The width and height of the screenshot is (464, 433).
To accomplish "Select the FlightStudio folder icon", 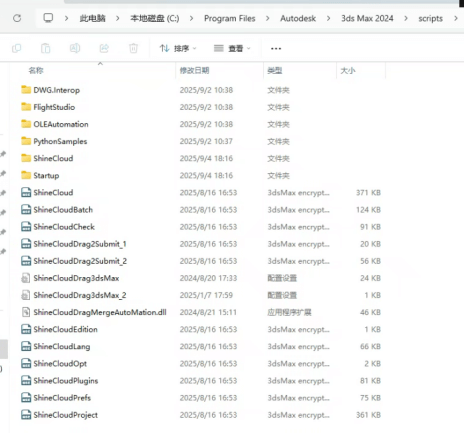I will tap(26, 107).
